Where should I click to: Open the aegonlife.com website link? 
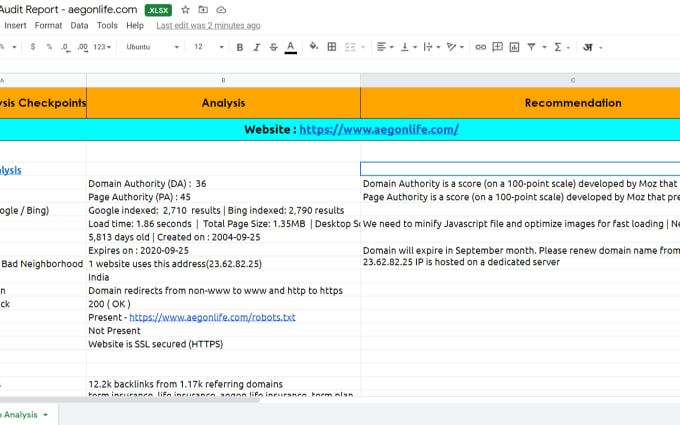[379, 129]
